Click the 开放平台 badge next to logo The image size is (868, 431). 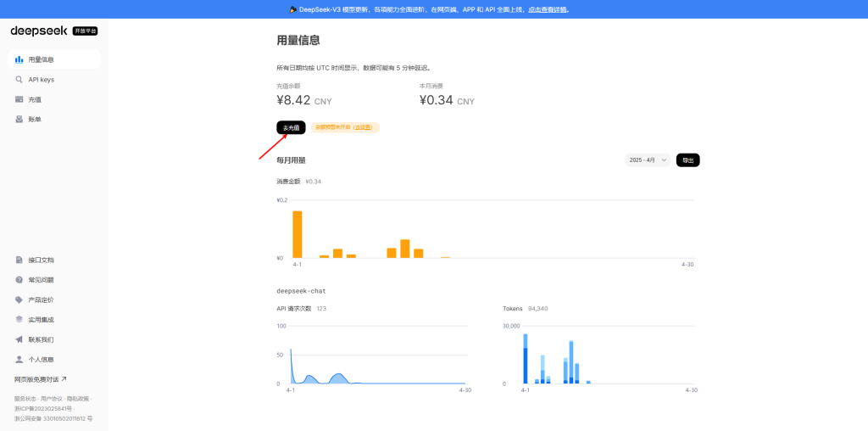point(86,31)
